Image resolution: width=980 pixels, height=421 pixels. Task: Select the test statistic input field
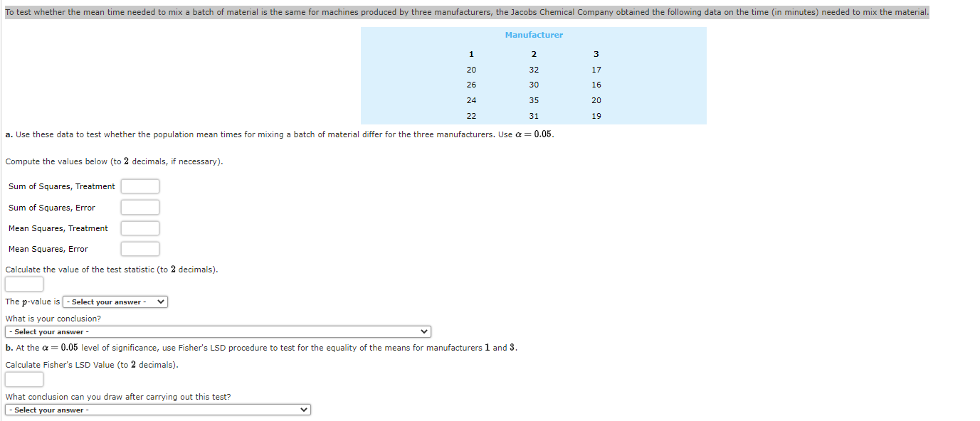pyautogui.click(x=23, y=284)
